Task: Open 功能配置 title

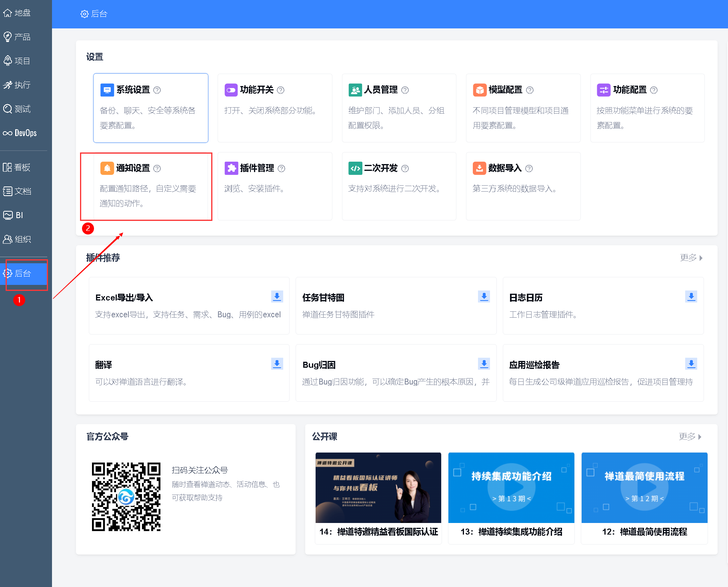Action: tap(630, 90)
